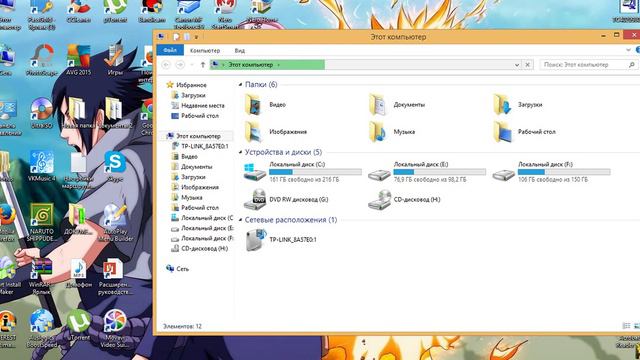
Task: Switch to the details view icon in the status bar
Action: 626,326
